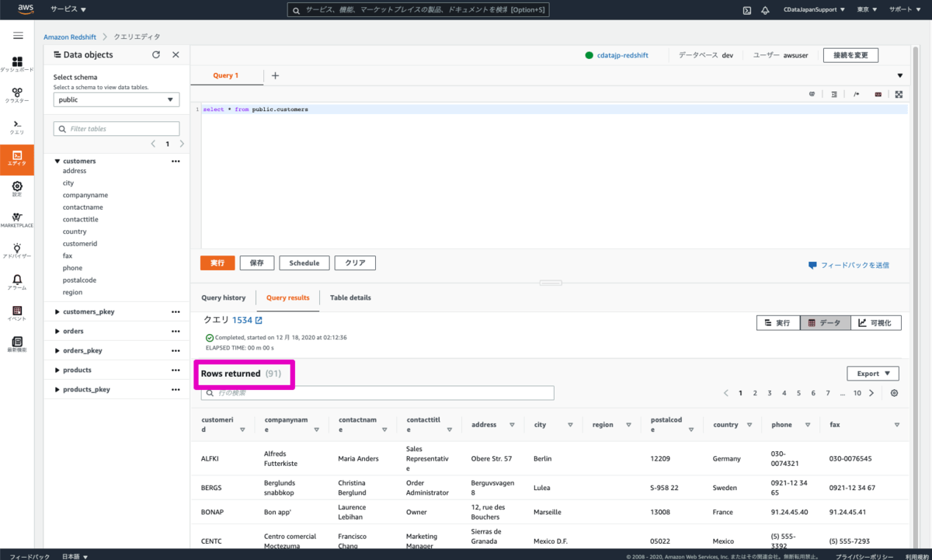Go to next results page
Screen dimensions: 932x560
click(x=871, y=393)
